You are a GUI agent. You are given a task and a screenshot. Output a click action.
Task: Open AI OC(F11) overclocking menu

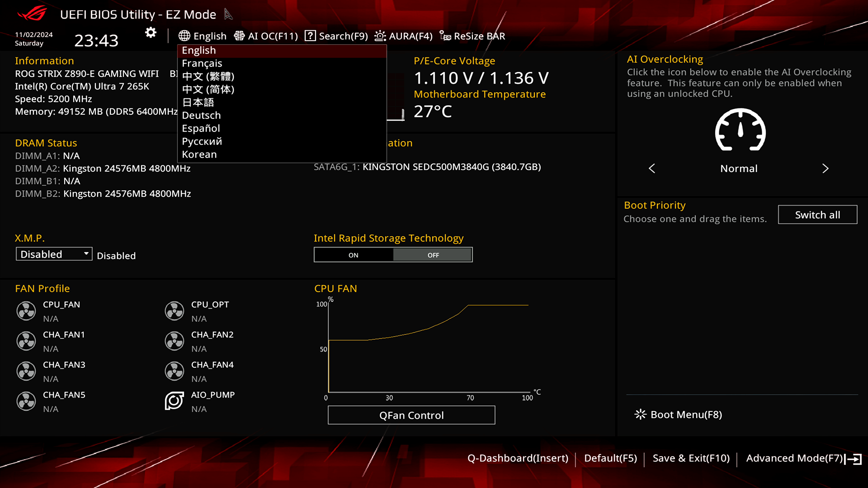click(x=266, y=36)
